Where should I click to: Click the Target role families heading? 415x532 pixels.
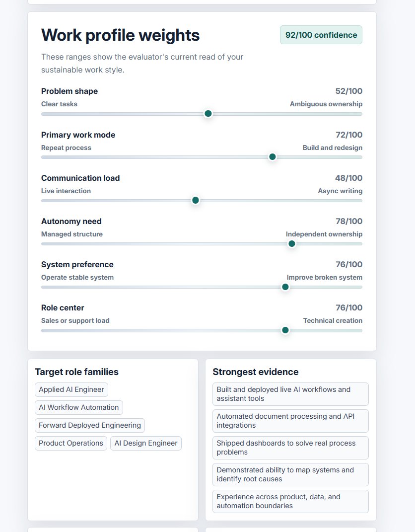click(76, 372)
